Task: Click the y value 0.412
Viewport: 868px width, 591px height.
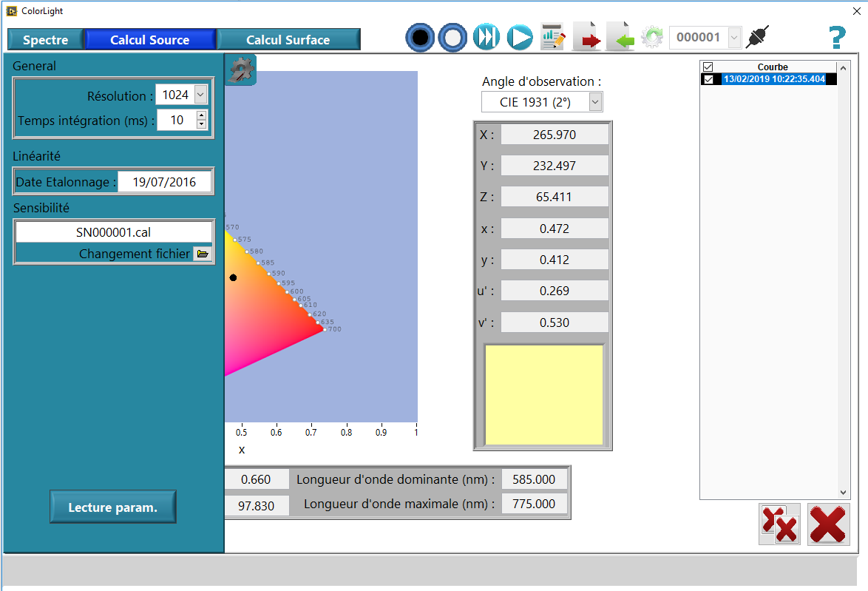Action: pos(554,259)
